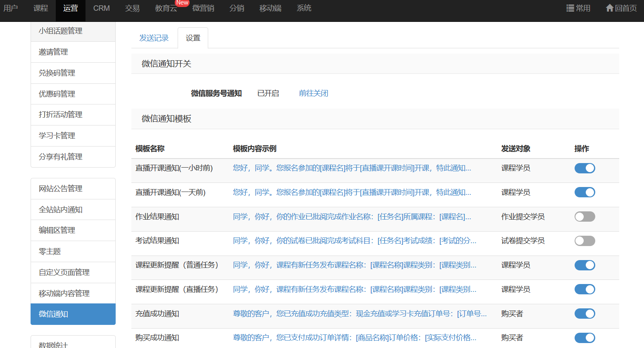Screen dimensions: 644x348
Task: Toggle 课程更新提醒（普通任务）switch
Action: pos(585,265)
